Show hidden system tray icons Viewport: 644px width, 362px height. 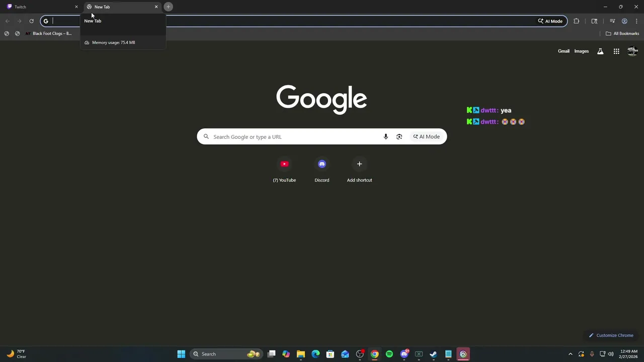coord(571,354)
